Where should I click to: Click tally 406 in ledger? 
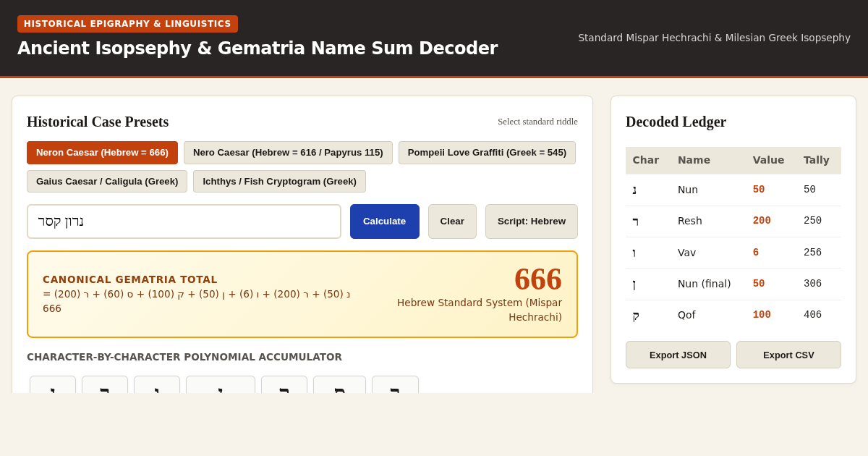coord(812,315)
